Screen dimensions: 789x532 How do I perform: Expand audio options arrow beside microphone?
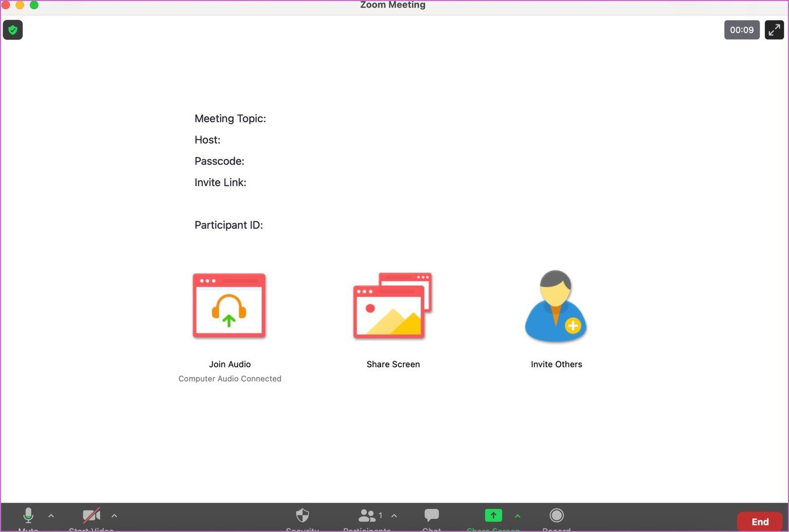(51, 516)
